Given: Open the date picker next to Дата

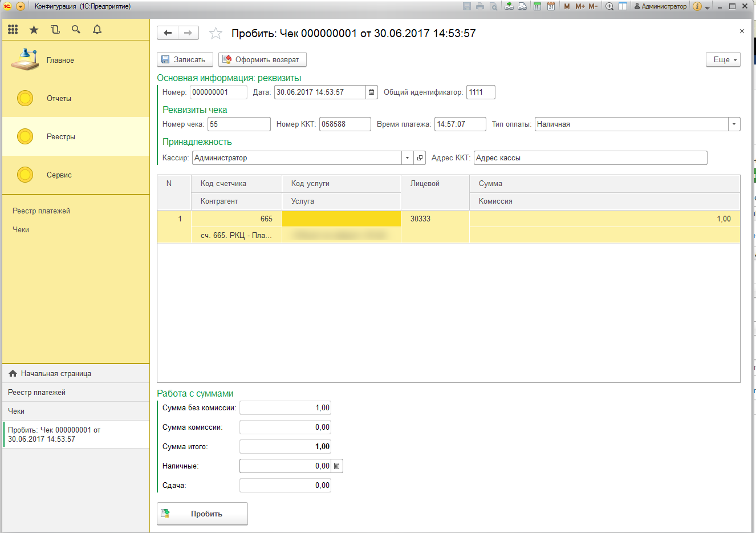Looking at the screenshot, I should (x=372, y=92).
